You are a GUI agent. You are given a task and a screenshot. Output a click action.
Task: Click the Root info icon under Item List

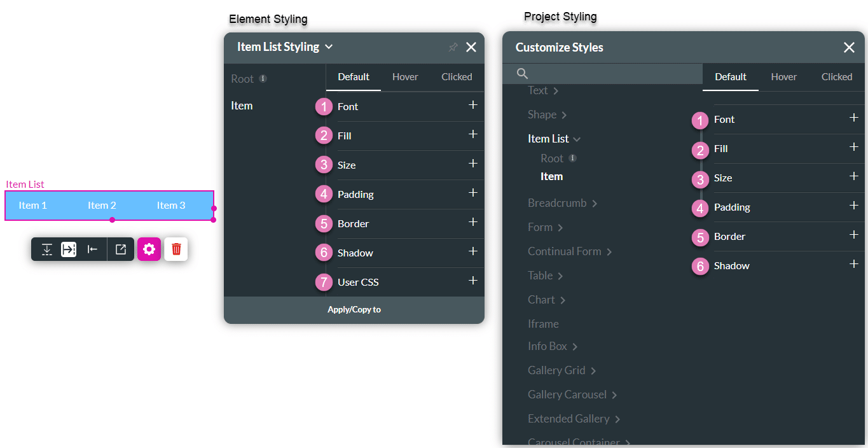click(x=573, y=158)
